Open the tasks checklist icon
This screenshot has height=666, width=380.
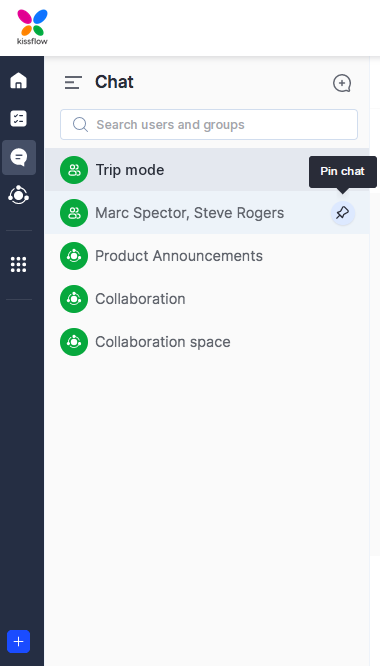coord(19,119)
